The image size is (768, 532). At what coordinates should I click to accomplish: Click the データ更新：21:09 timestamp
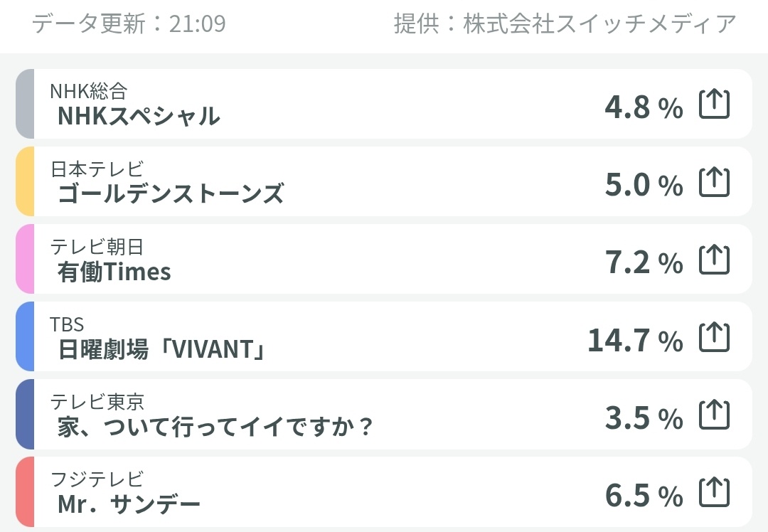pos(129,23)
